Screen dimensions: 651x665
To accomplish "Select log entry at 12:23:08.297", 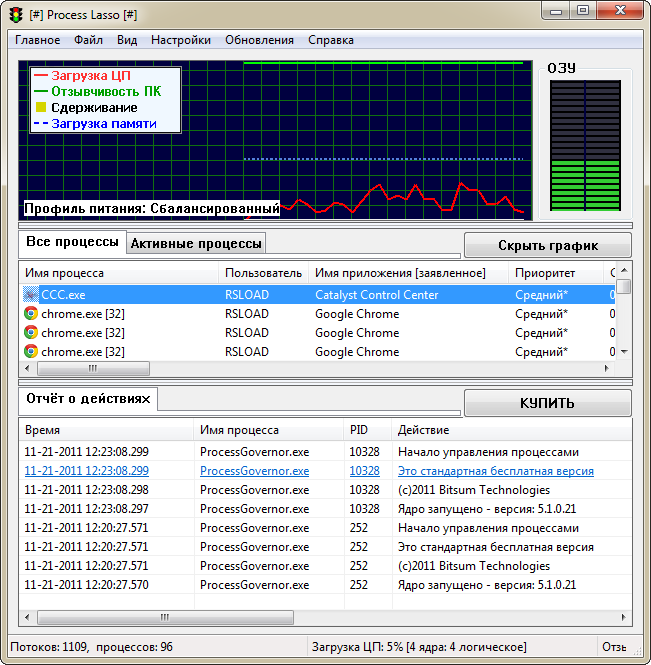I will coord(325,509).
